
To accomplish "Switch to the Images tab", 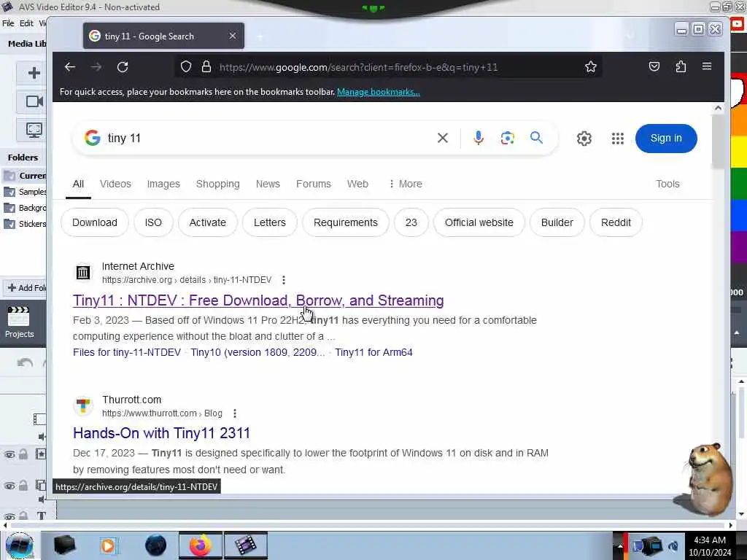I will [163, 184].
